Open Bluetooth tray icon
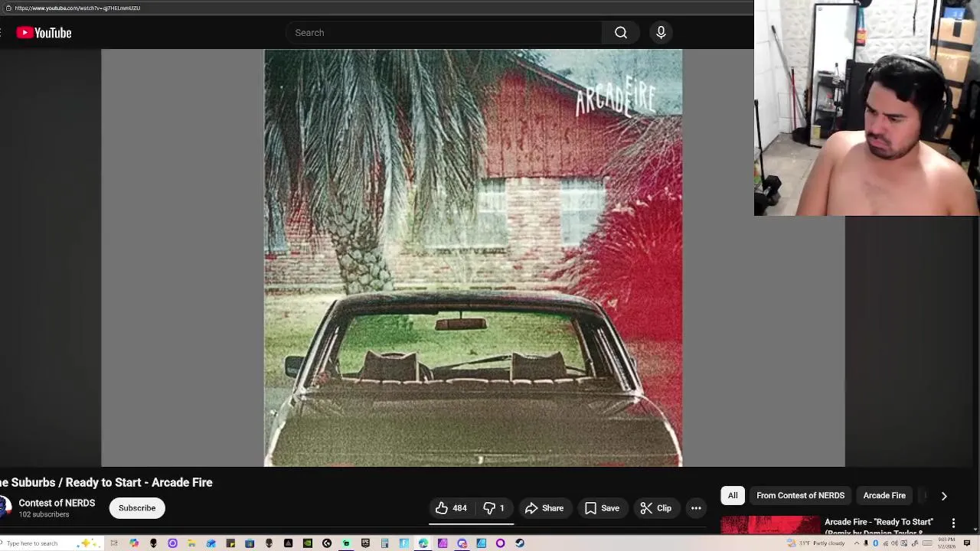This screenshot has height=551, width=980. click(875, 543)
